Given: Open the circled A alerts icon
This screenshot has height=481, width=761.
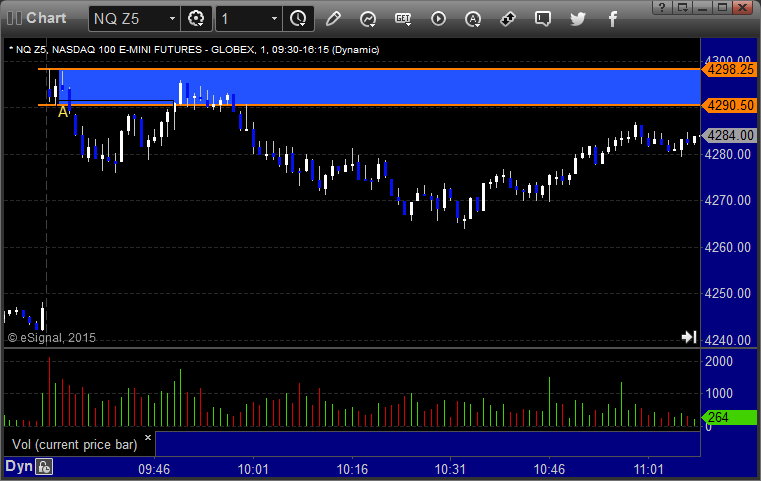Looking at the screenshot, I should pos(473,19).
